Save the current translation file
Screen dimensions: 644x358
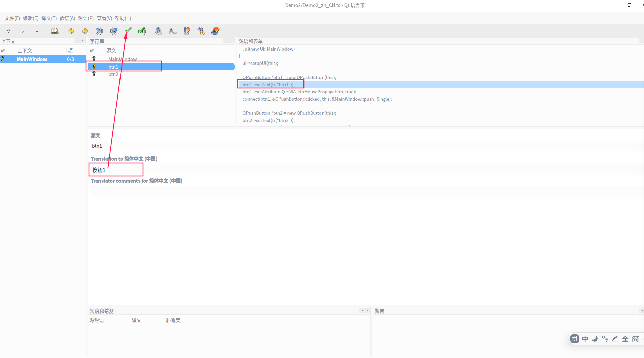[x=23, y=31]
